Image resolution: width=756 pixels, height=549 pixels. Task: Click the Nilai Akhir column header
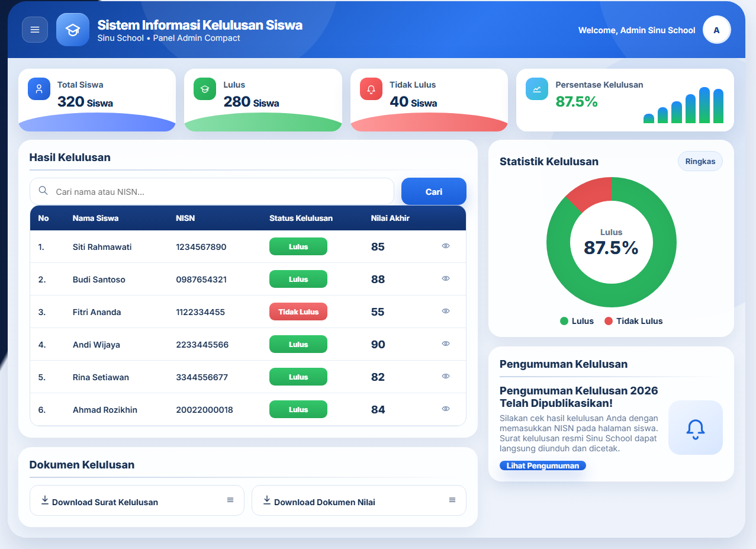[x=390, y=218]
